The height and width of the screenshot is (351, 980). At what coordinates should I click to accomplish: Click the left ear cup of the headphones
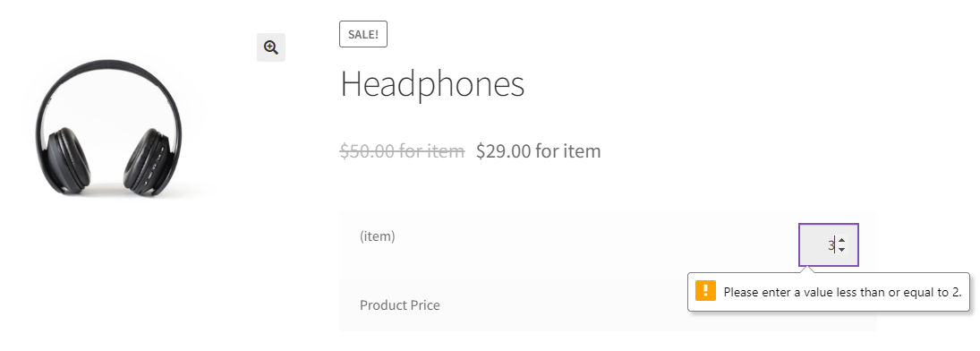point(67,158)
